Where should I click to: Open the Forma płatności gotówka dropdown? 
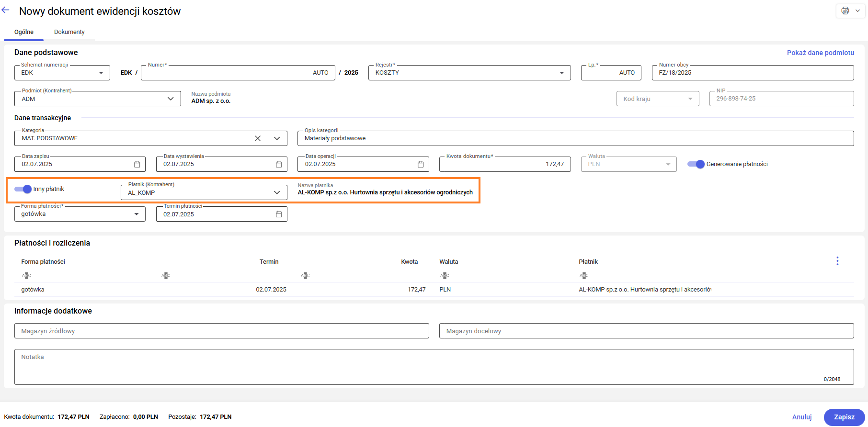(x=137, y=214)
